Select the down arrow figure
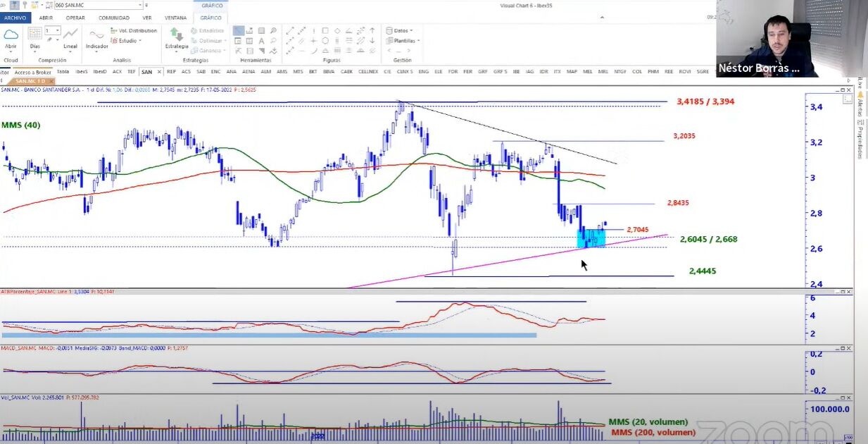This screenshot has width=868, height=444. pyautogui.click(x=372, y=41)
